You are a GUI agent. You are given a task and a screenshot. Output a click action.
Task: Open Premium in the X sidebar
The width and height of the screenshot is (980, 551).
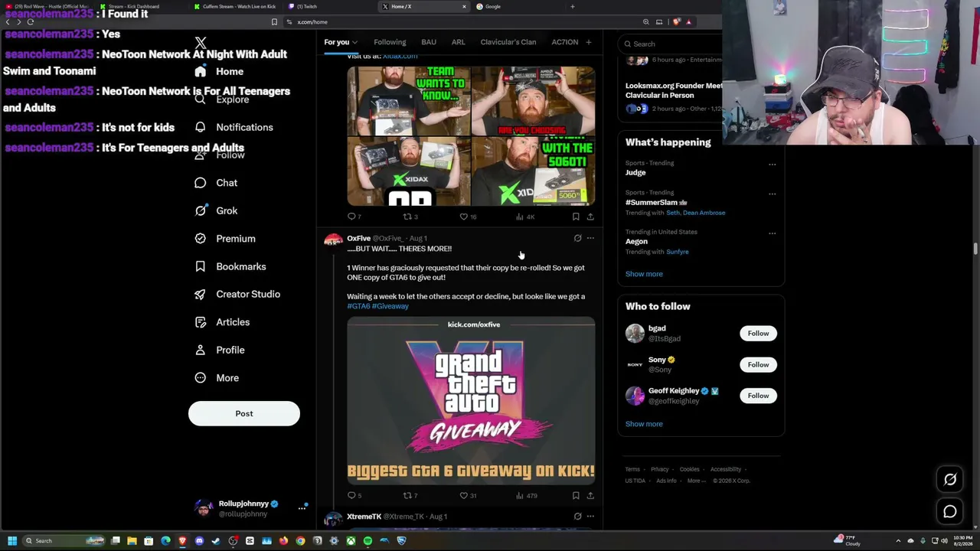[x=225, y=239]
